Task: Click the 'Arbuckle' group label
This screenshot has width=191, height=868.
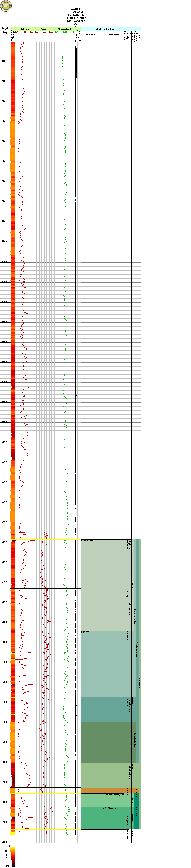Action: [127, 834]
